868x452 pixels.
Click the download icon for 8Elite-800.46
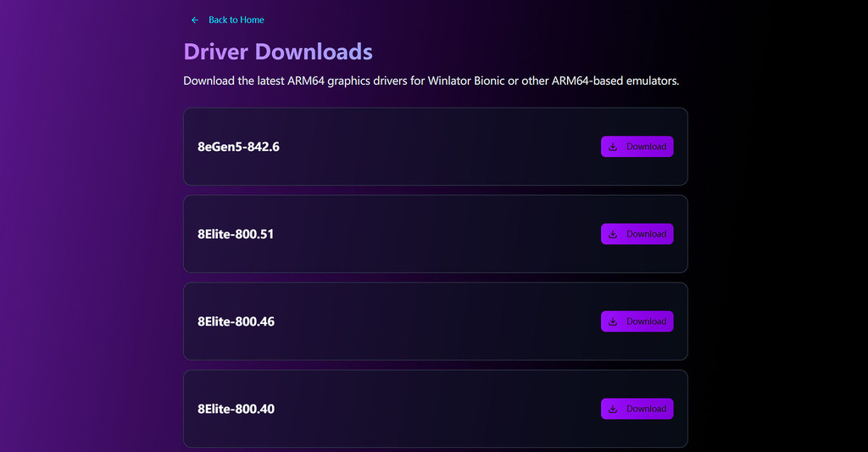tap(613, 321)
